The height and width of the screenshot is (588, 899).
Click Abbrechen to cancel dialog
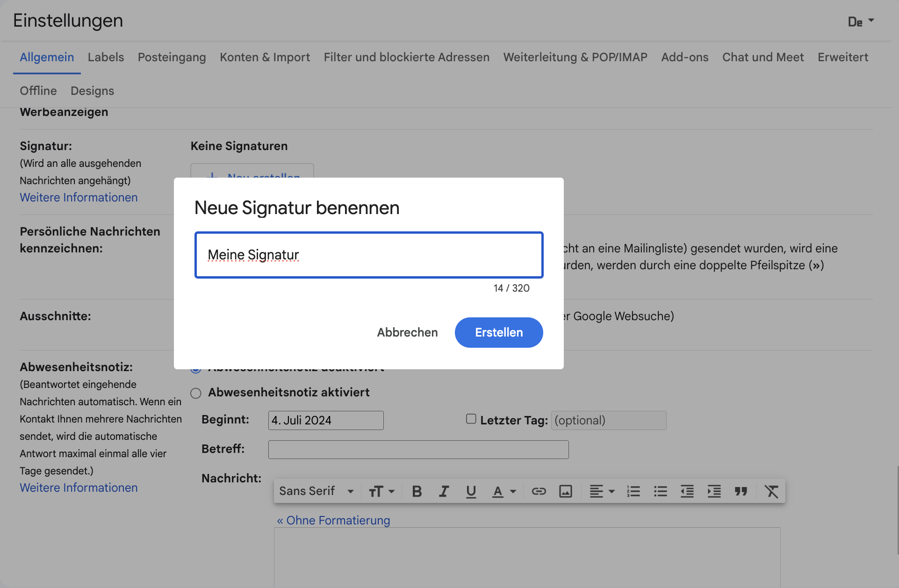coord(407,332)
